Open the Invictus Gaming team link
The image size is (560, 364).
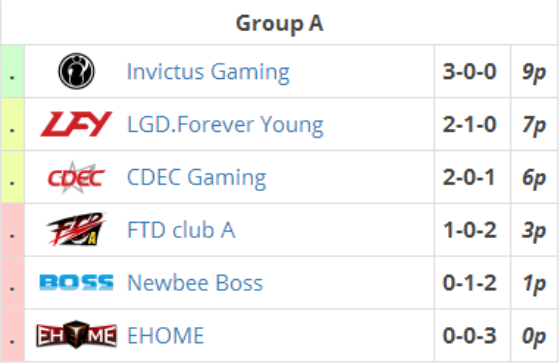[x=208, y=72]
